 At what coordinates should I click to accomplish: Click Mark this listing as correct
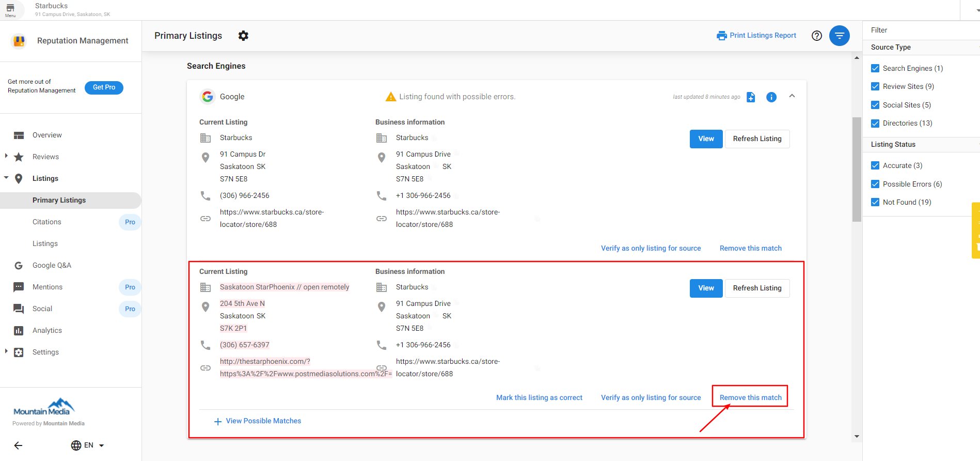point(539,398)
